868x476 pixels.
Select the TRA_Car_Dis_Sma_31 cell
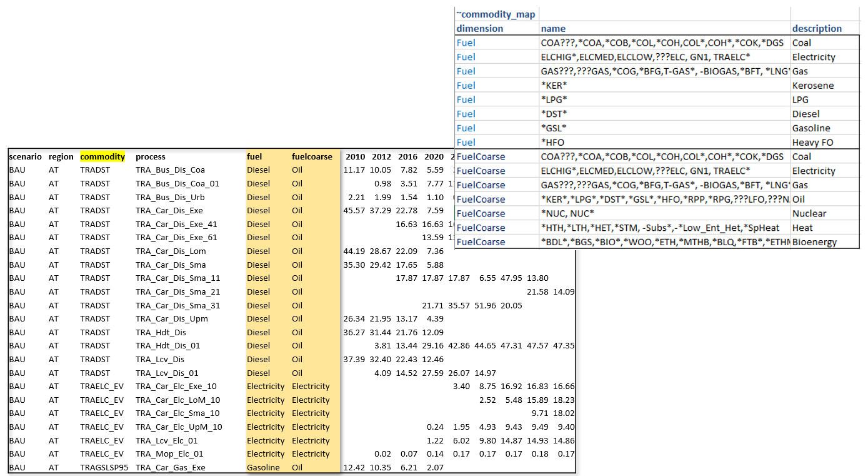177,305
